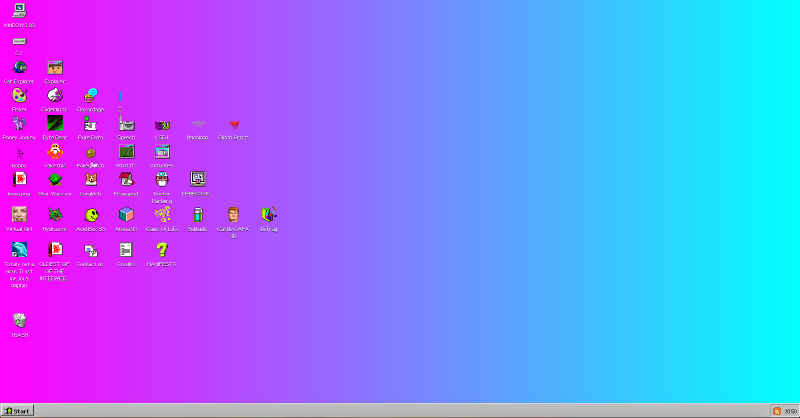Open the Pure Data icon
The width and height of the screenshot is (800, 418).
point(91,124)
